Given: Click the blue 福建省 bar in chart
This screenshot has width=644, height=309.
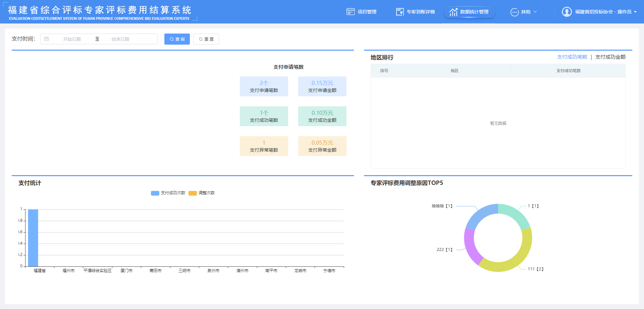Looking at the screenshot, I should pyautogui.click(x=33, y=238).
